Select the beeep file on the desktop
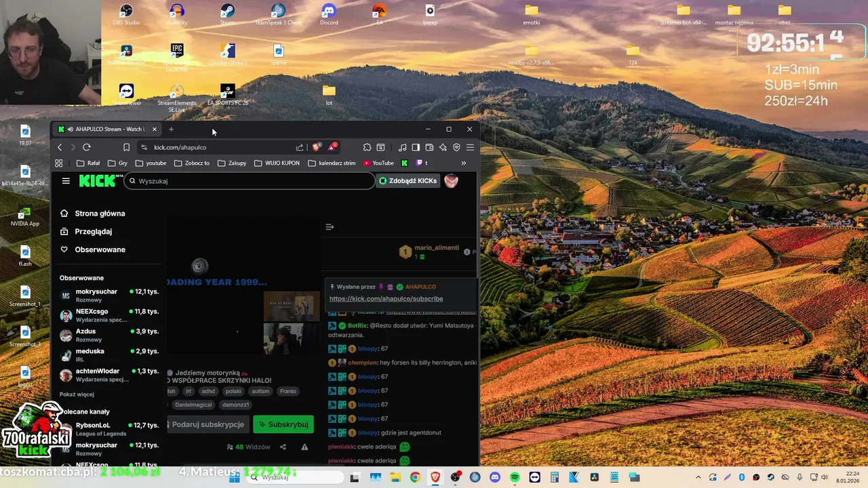This screenshot has height=488, width=868. click(430, 15)
